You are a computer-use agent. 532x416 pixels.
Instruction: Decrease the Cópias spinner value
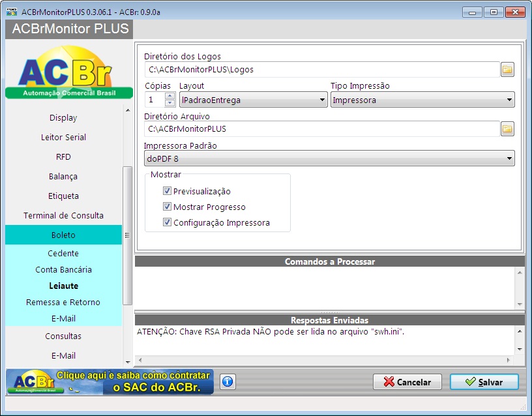(x=170, y=103)
